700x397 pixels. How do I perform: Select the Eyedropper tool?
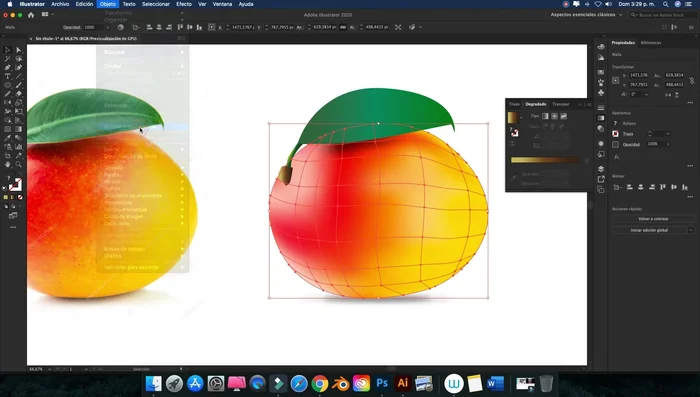[8, 138]
